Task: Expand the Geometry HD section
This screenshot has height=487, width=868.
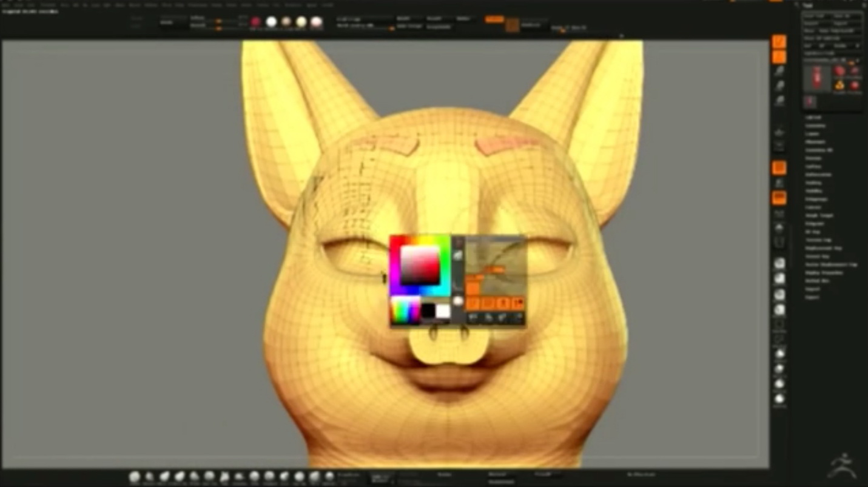Action: pos(819,150)
